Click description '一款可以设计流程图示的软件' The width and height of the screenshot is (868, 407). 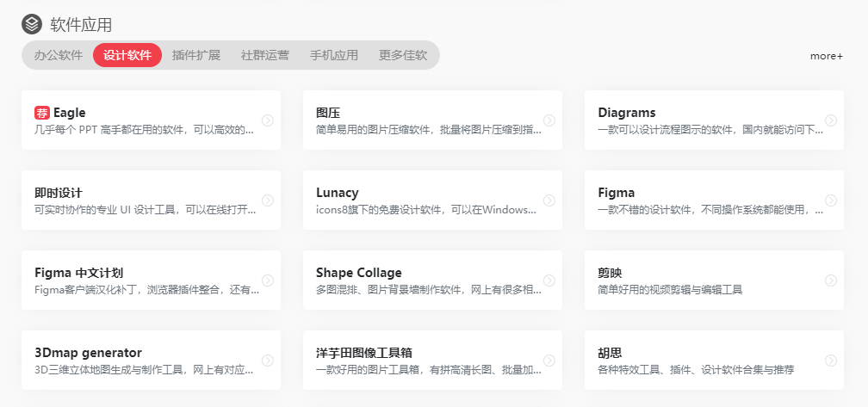point(664,131)
